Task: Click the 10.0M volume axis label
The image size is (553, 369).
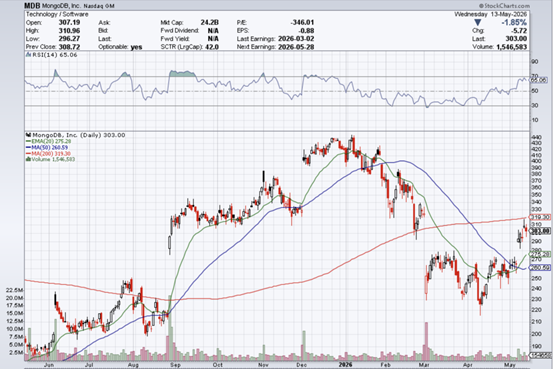Action: 15,328
